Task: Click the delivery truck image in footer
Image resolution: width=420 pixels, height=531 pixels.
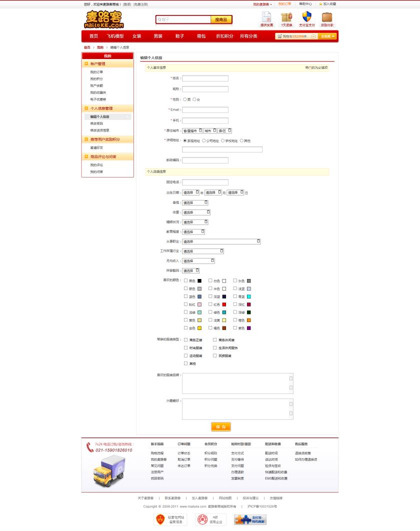Action: 109,470
